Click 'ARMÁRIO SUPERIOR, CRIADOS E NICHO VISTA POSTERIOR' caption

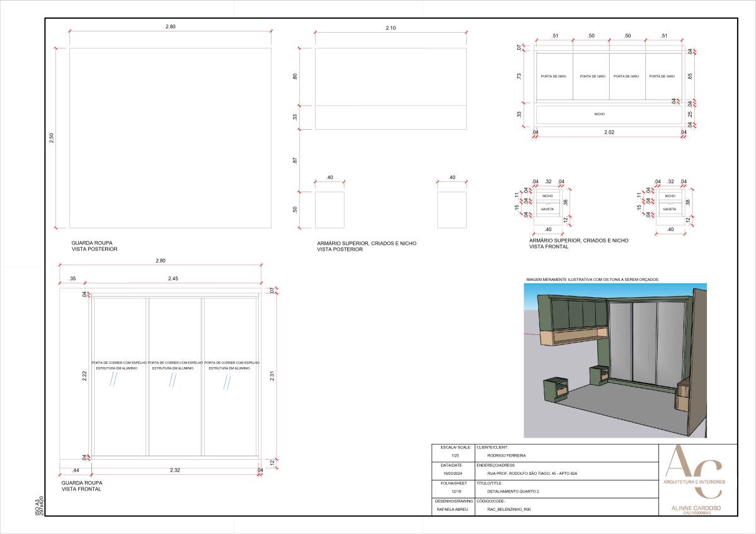(367, 246)
